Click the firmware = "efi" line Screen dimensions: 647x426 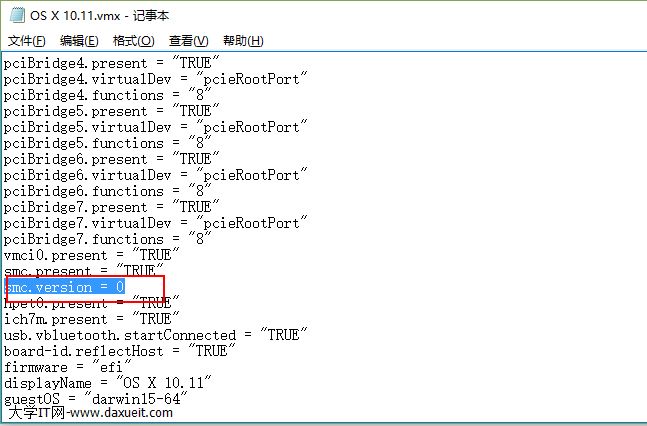68,367
